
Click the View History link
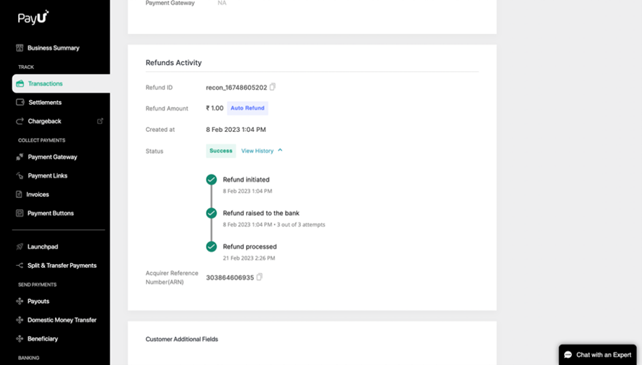[257, 151]
